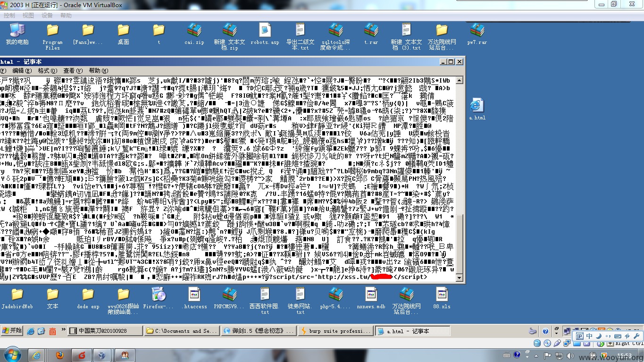
Task: Open the Program Files folder icon
Action: point(52,37)
